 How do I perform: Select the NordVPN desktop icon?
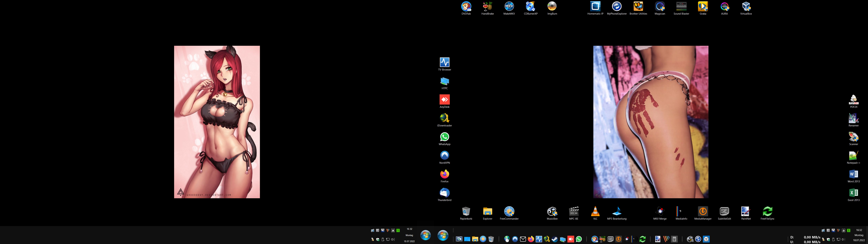click(445, 157)
